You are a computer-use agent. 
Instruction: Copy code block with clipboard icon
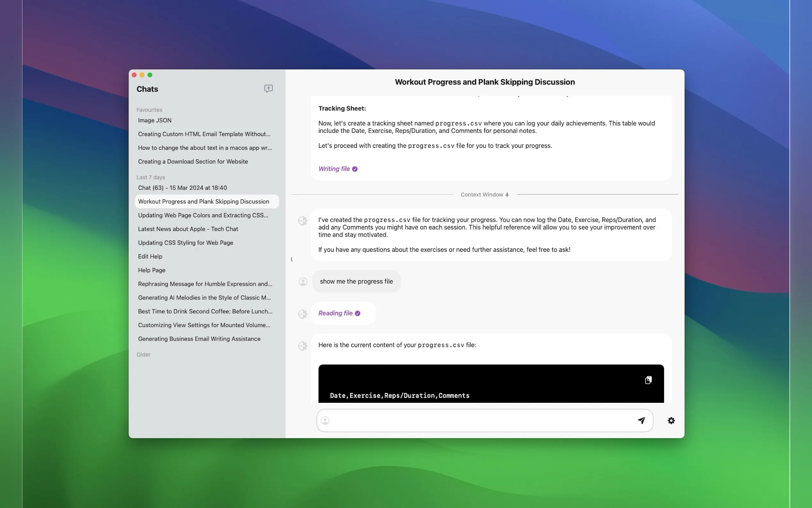click(648, 380)
